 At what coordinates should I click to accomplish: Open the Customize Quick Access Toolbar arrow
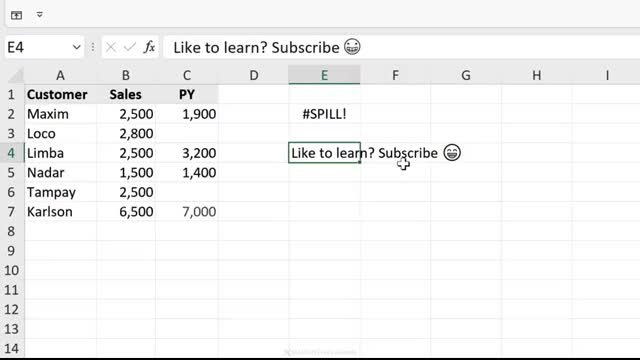[x=40, y=15]
